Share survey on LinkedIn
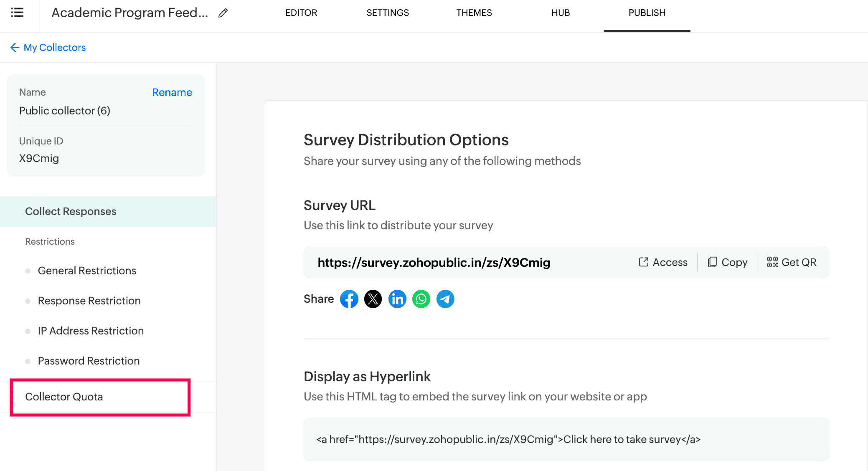868x471 pixels. pyautogui.click(x=397, y=299)
